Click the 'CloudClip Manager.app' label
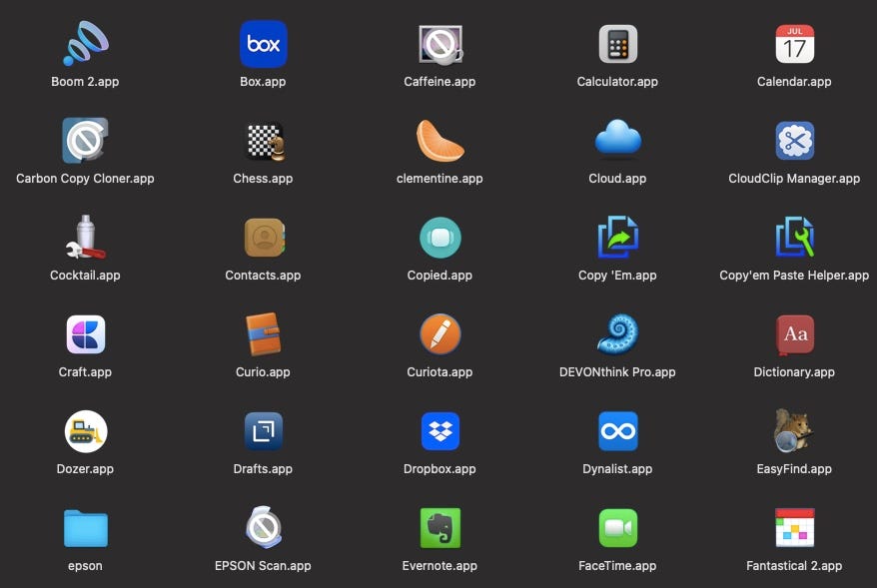877x588 pixels. (794, 179)
